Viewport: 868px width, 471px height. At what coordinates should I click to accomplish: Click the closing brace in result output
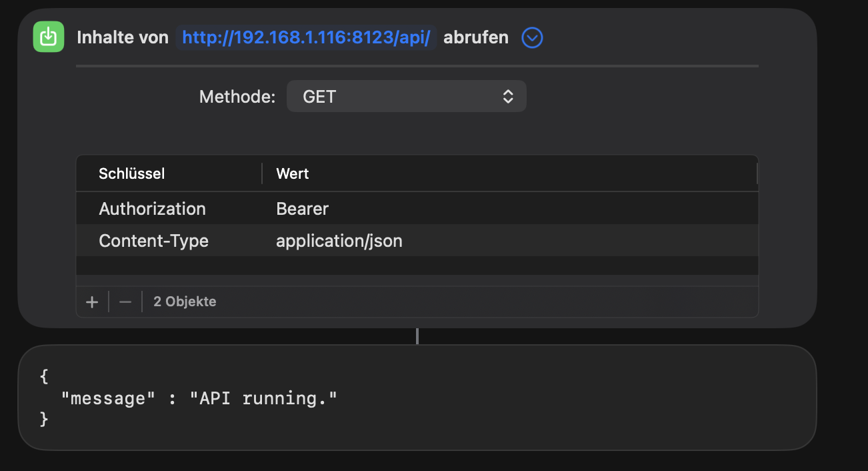coord(45,419)
